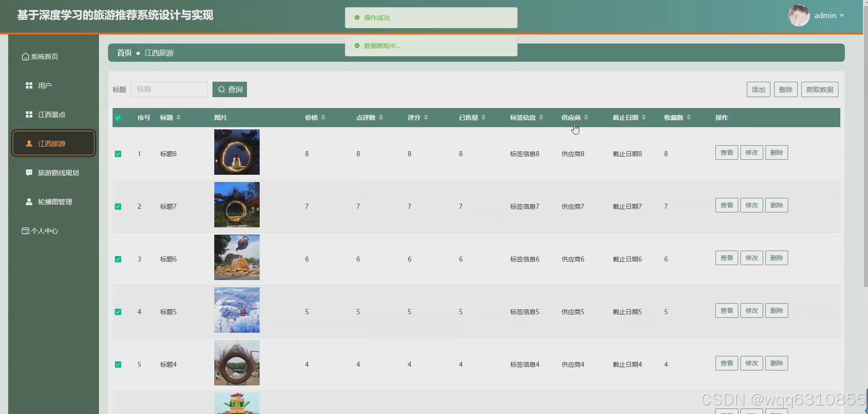Uncheck the checkbox for row 标题5
Image resolution: width=868 pixels, height=414 pixels.
click(x=118, y=312)
